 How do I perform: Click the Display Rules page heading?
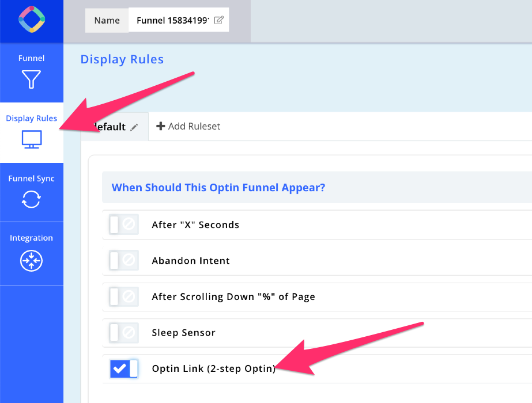coord(122,59)
